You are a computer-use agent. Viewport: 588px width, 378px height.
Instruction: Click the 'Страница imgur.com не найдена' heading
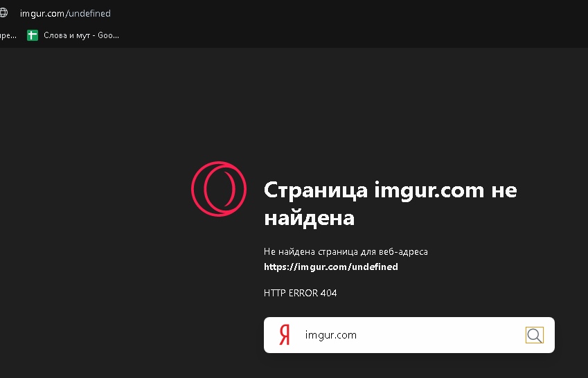coord(391,204)
